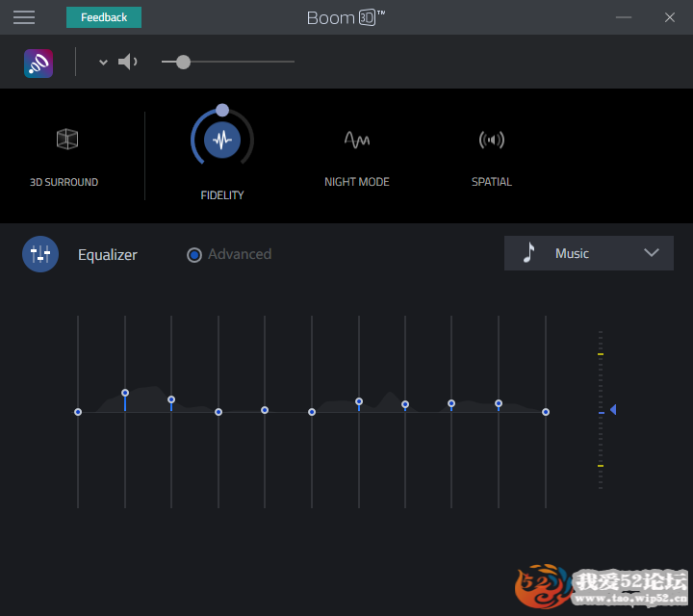Enable Night Mode wave icon
693x616 pixels.
(x=357, y=141)
